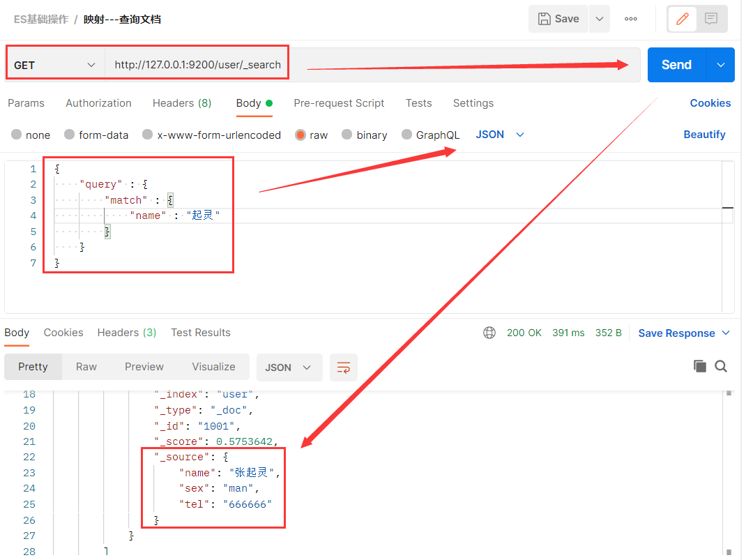Expand the Send button dropdown arrow
Viewport: 746px width, 560px height.
point(721,65)
